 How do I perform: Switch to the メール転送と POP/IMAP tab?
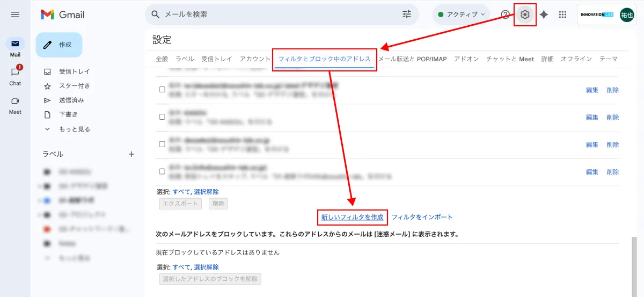(412, 59)
